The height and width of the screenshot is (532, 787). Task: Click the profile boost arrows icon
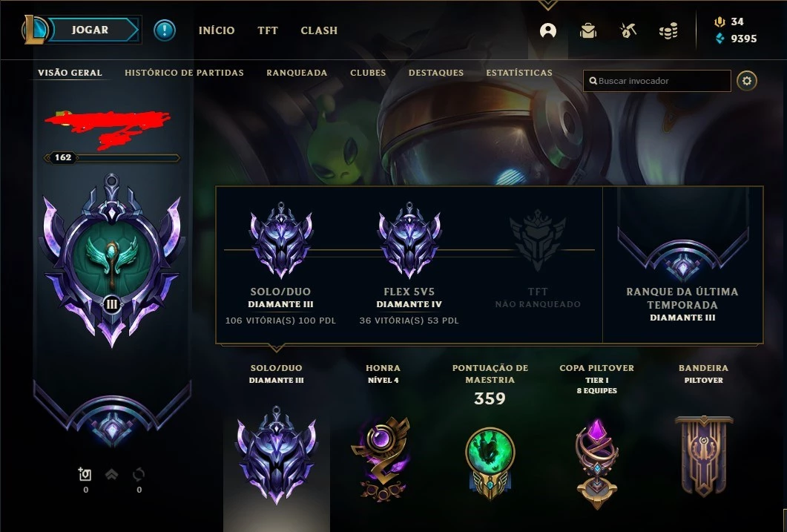click(x=111, y=474)
